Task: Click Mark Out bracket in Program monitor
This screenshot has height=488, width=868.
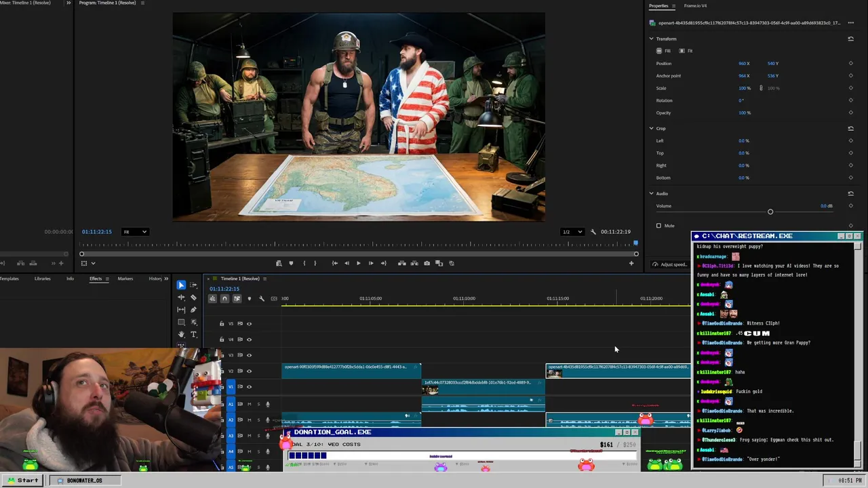Action: (x=315, y=263)
